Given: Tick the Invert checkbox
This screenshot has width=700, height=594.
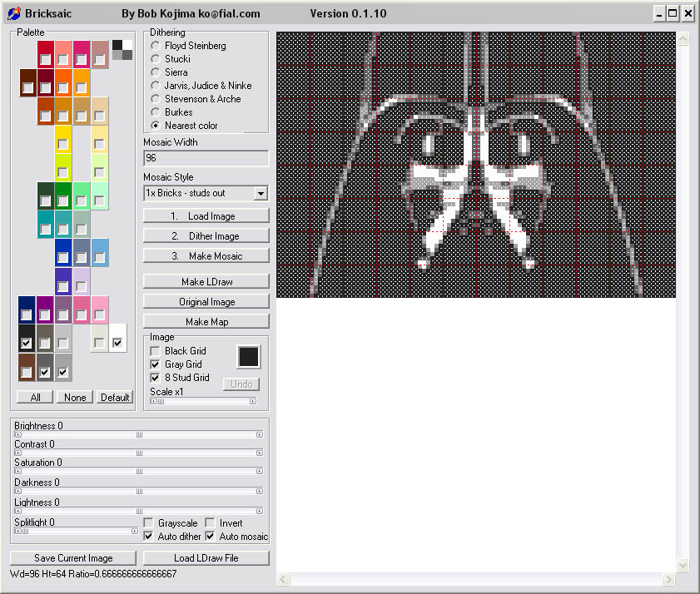Looking at the screenshot, I should point(210,523).
